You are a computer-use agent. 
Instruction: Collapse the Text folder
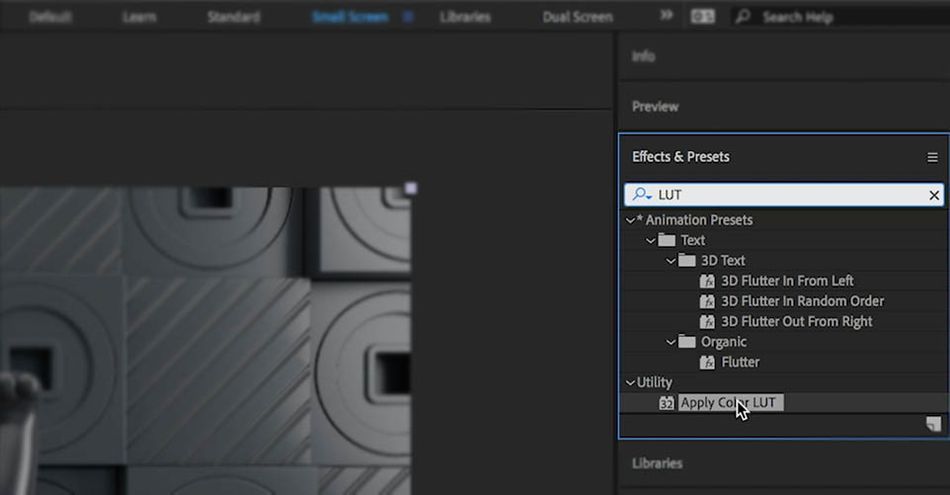pyautogui.click(x=650, y=241)
